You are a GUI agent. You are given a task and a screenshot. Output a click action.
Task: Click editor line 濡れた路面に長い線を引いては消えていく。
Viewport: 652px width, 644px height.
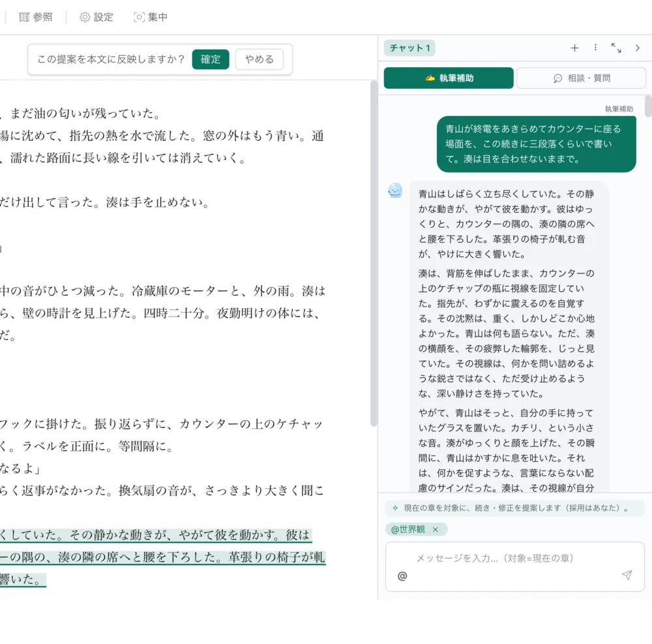tap(128, 158)
